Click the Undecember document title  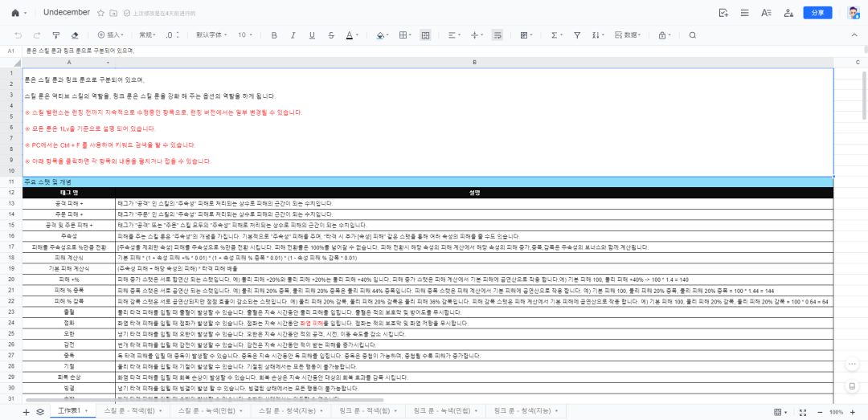tap(67, 12)
